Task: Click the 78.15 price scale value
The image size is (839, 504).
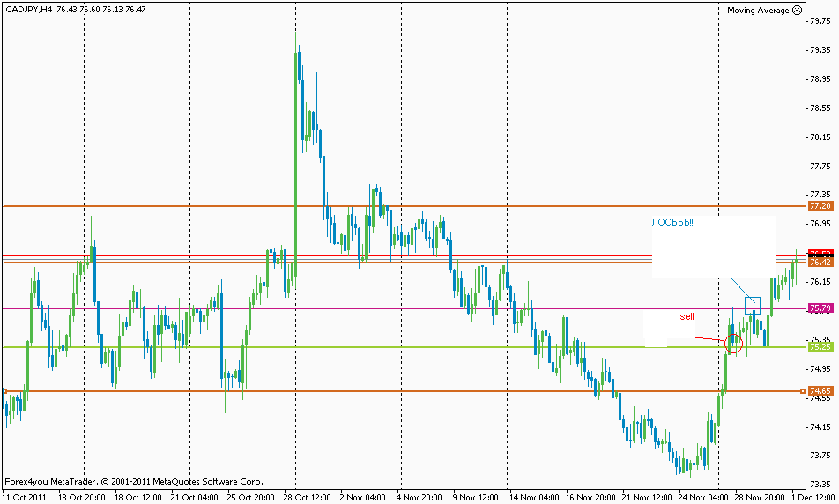Action: [x=820, y=137]
